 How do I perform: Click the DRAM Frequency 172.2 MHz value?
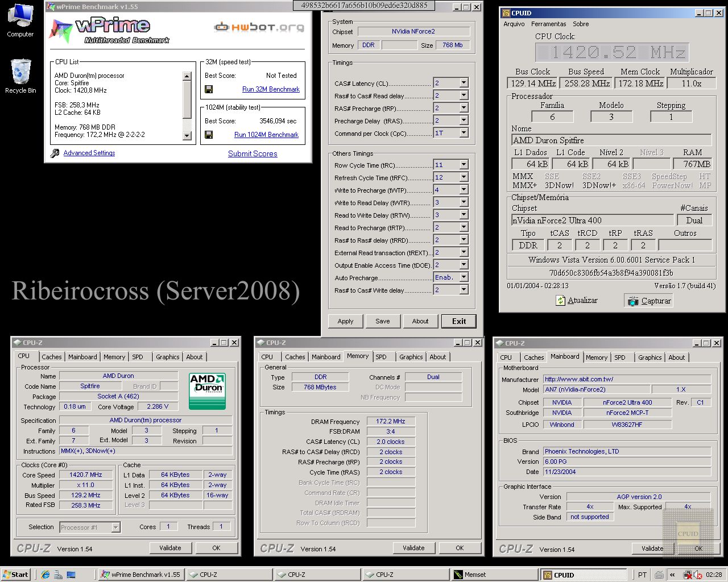tap(391, 421)
